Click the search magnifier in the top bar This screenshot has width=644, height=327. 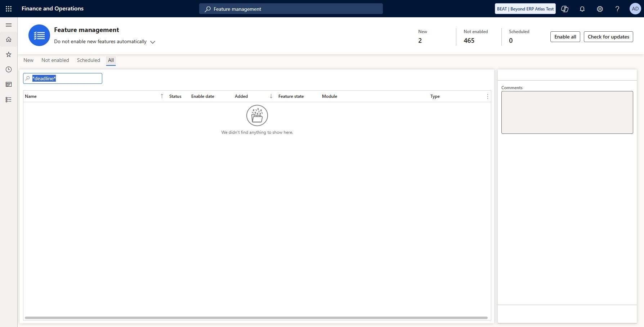point(207,9)
